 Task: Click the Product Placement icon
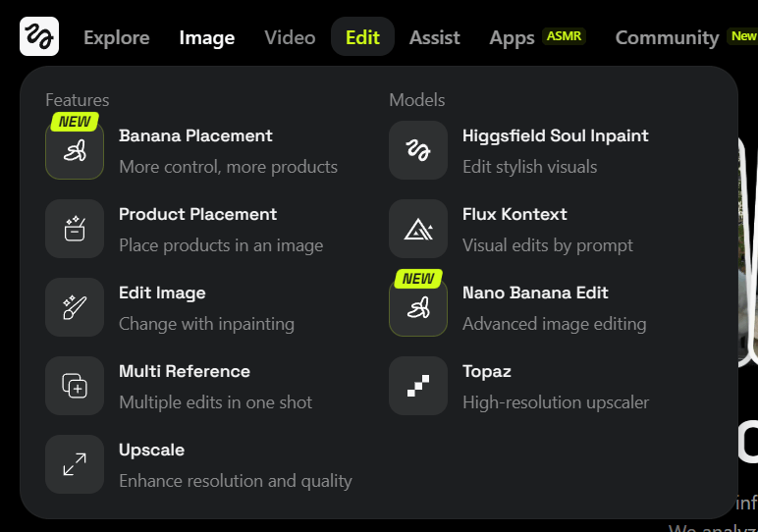[75, 229]
